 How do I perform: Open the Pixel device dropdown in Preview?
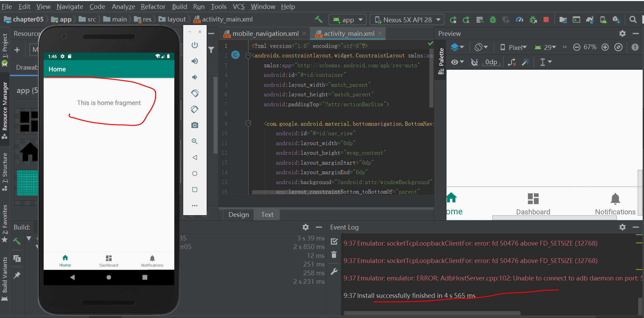(x=514, y=47)
